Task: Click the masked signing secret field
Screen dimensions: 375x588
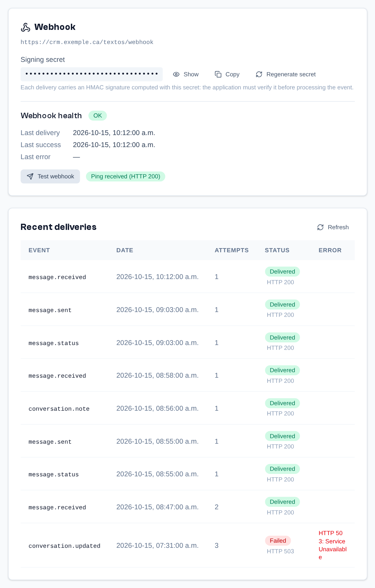Action: pyautogui.click(x=92, y=74)
